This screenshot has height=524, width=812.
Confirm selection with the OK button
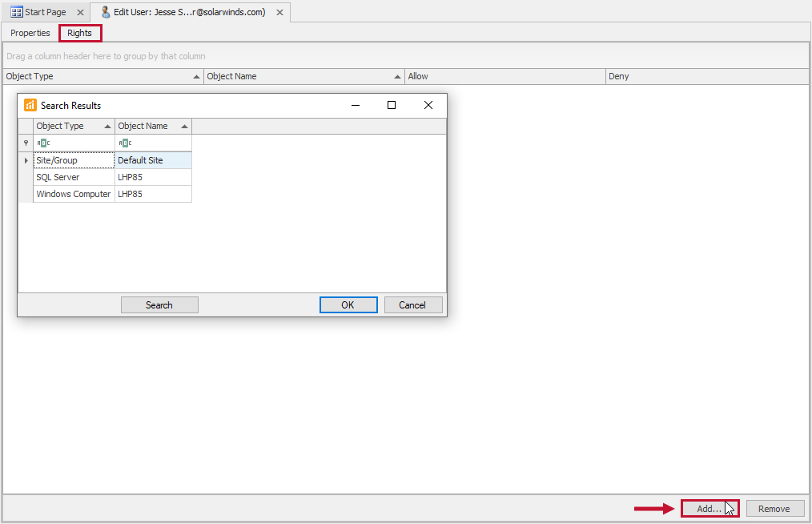click(348, 304)
